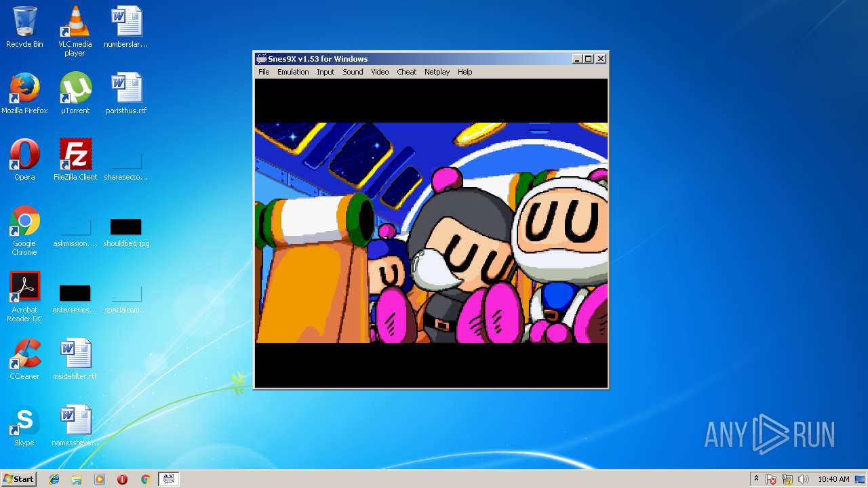Open the File menu in Snes9X
The height and width of the screenshot is (488, 868).
pyautogui.click(x=264, y=72)
